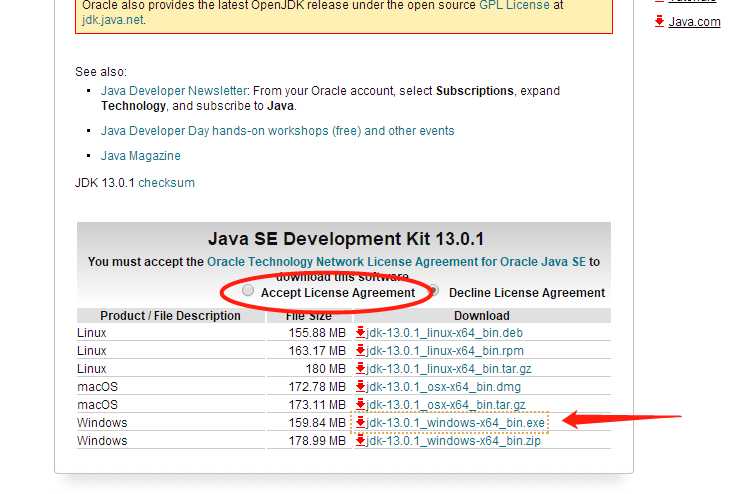Click the 159.84 MB file size cell
Screen dimensions: 740x494
317,422
